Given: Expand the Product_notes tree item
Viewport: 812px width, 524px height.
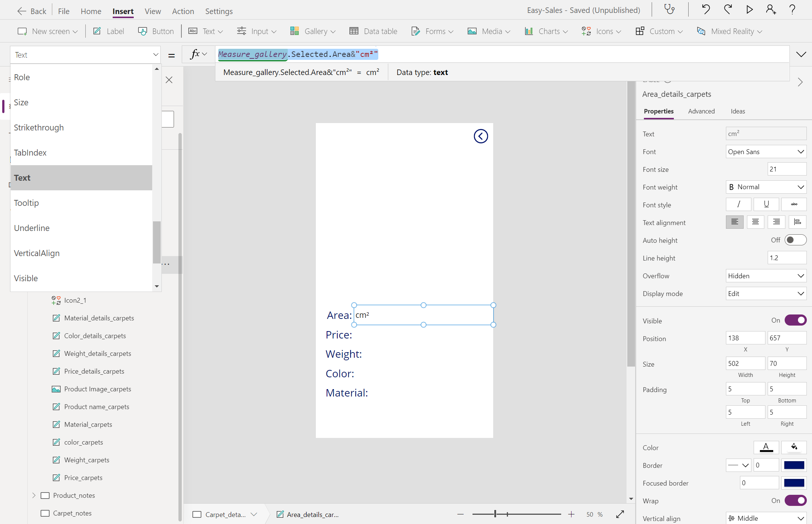Looking at the screenshot, I should pos(34,495).
